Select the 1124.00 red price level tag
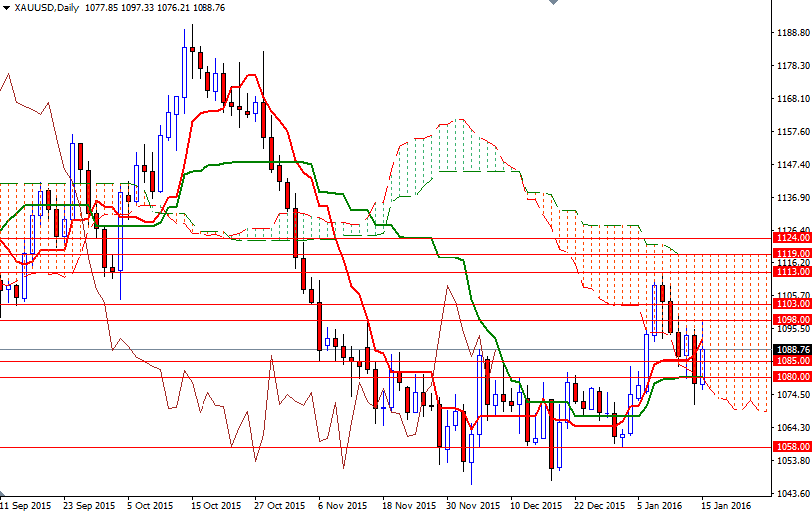The width and height of the screenshot is (812, 515). tap(792, 238)
